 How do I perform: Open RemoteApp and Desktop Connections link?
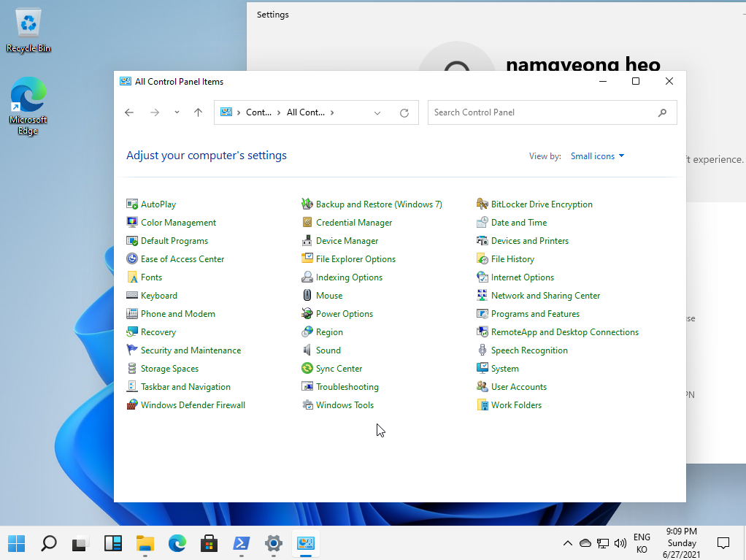[565, 332]
